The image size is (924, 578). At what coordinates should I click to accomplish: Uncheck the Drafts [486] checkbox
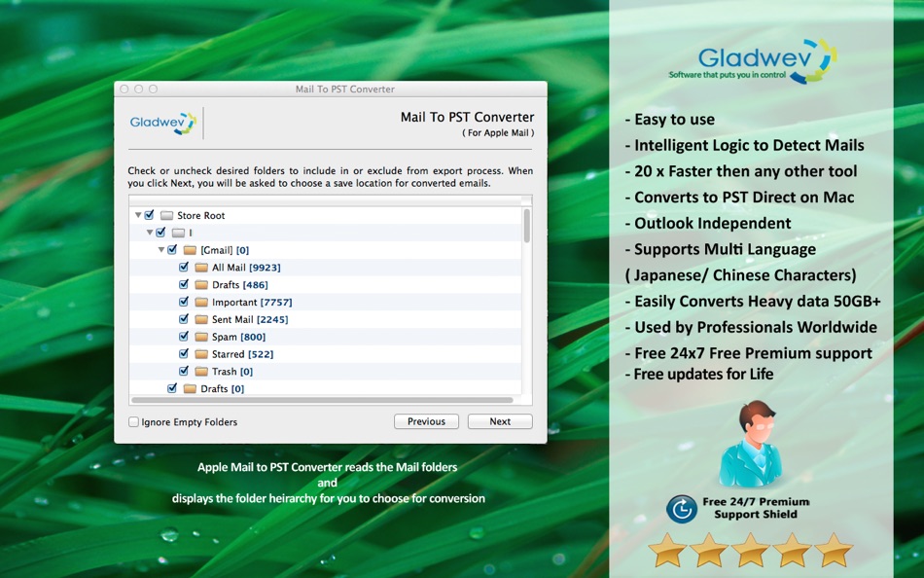pyautogui.click(x=184, y=285)
